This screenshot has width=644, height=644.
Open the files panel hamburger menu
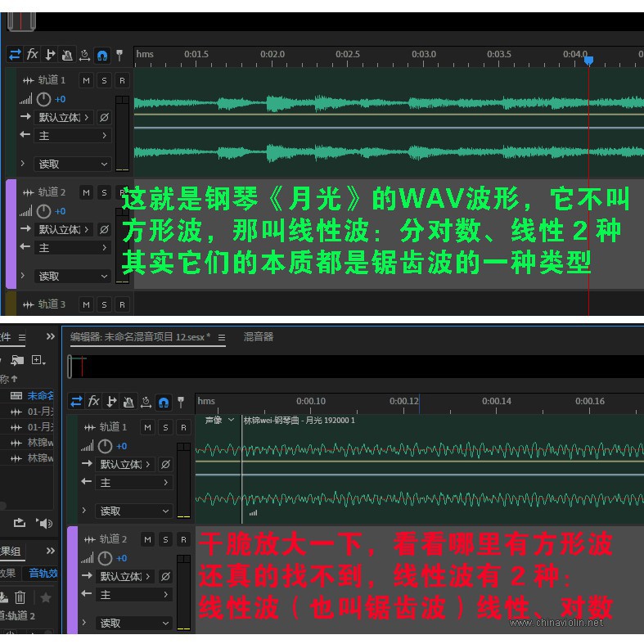coord(22,338)
